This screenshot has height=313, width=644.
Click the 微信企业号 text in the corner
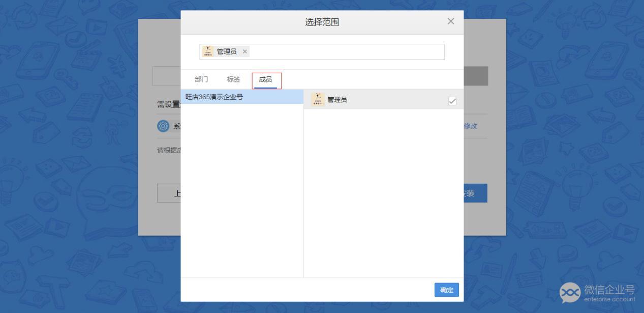[609, 290]
